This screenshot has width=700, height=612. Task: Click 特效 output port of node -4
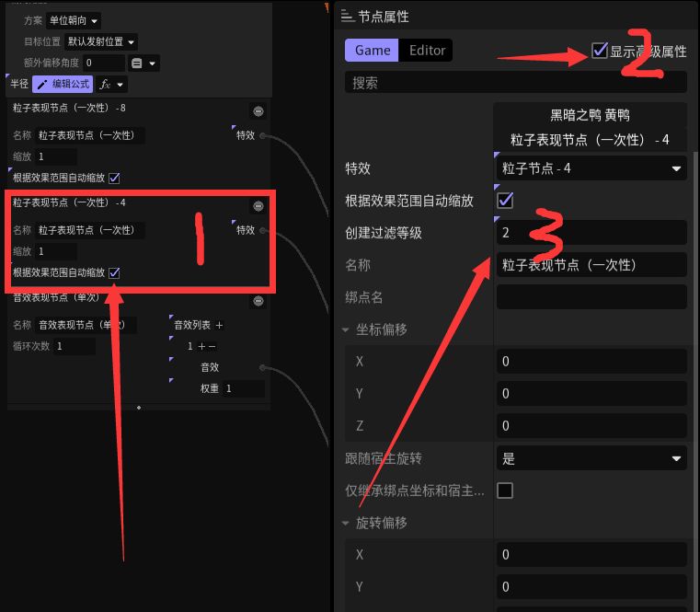point(263,230)
